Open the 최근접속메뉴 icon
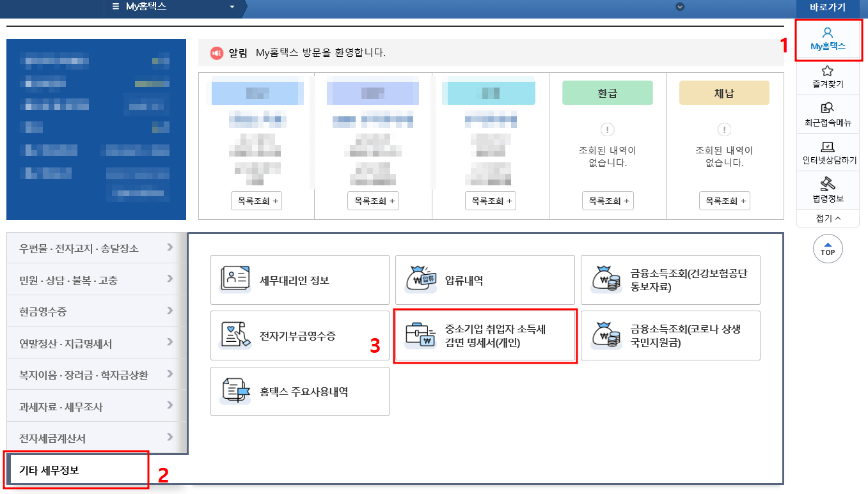868x494 pixels. 827,109
